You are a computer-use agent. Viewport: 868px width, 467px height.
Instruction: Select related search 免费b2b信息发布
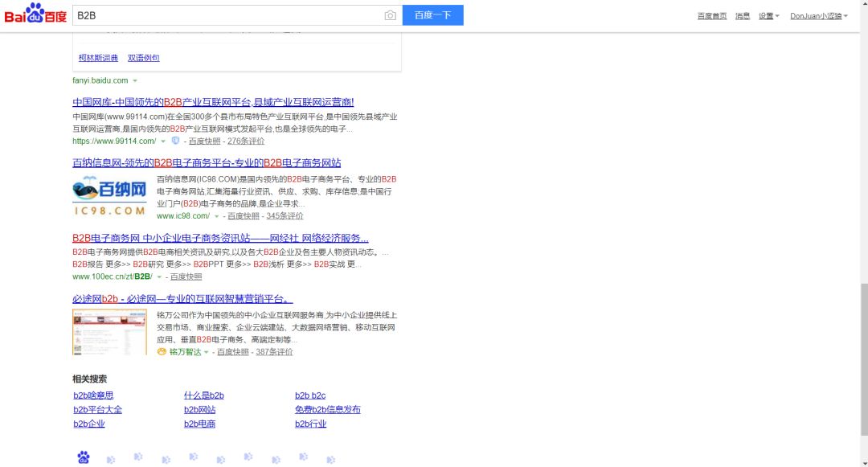click(328, 409)
